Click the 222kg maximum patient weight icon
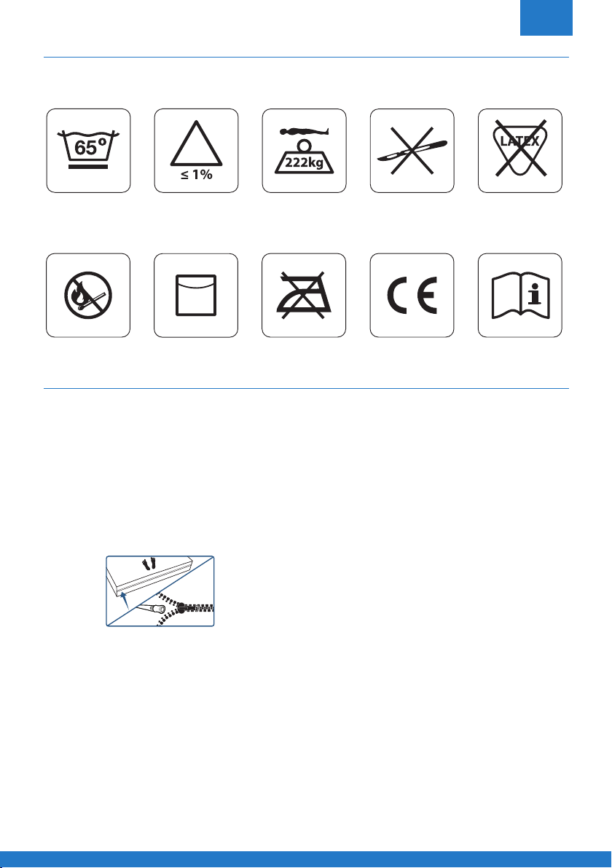The height and width of the screenshot is (868, 612). coord(304,151)
